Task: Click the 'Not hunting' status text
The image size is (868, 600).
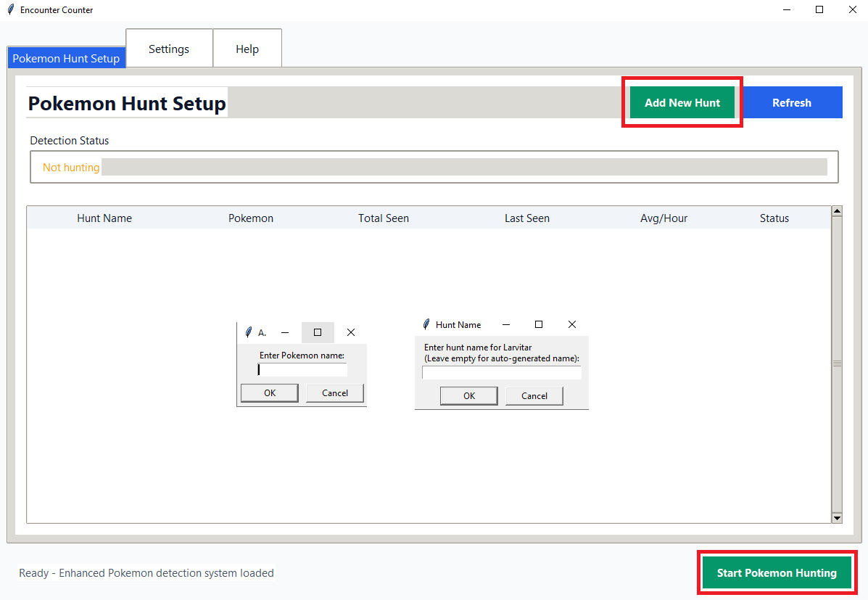Action: click(x=71, y=168)
